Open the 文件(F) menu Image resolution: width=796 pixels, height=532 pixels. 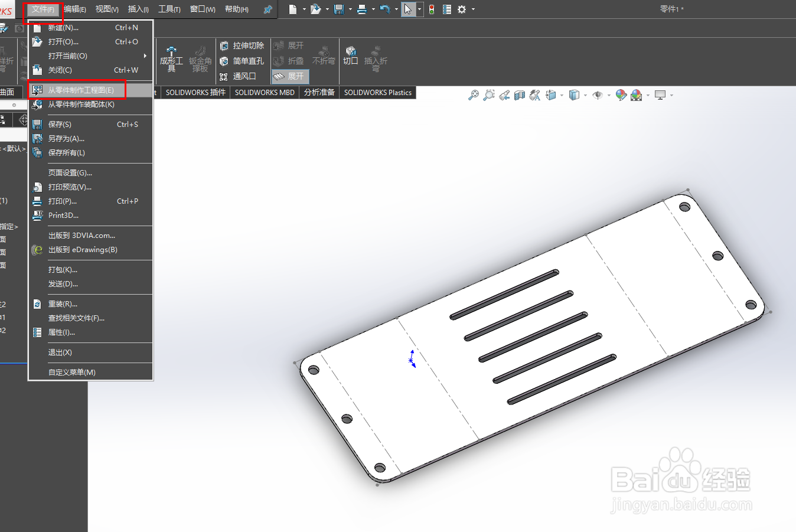click(43, 9)
